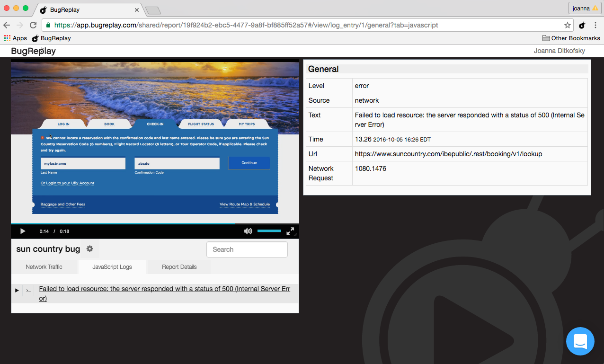Click the console prompt icon in log row
Image resolution: width=604 pixels, height=364 pixels.
click(x=28, y=291)
